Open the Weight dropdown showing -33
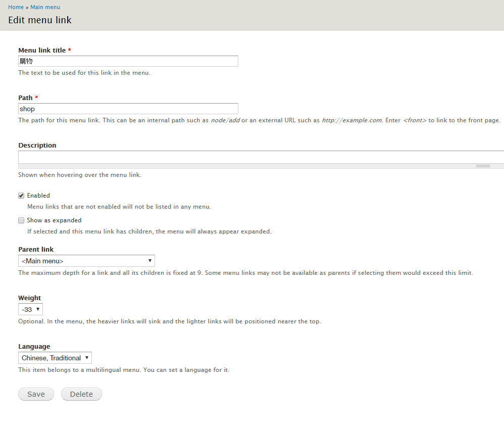504x425 pixels. [x=30, y=309]
